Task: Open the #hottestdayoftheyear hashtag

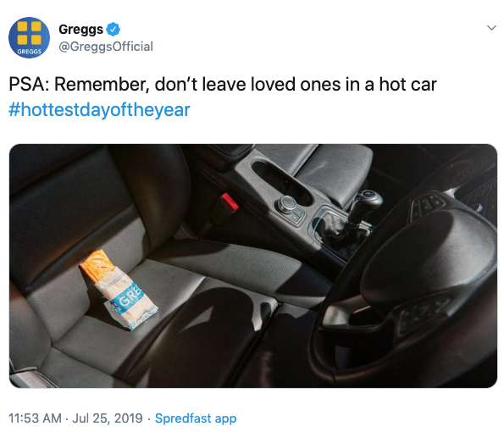Action: tap(99, 110)
